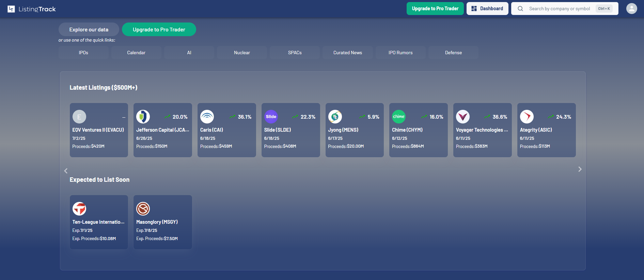Click the search magnifier icon
Screen dimensions: 644x280
pyautogui.click(x=520, y=9)
